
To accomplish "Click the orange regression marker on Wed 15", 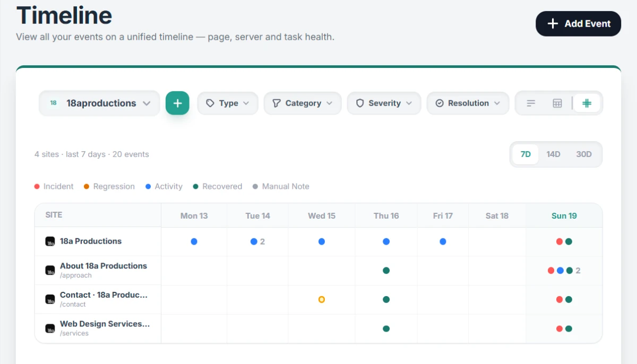I will [x=321, y=299].
